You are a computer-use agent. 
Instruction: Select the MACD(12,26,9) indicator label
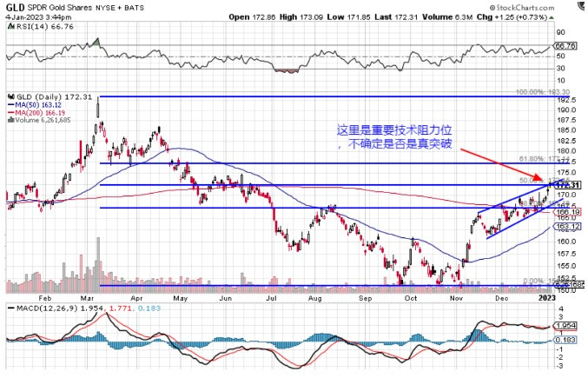[51, 308]
